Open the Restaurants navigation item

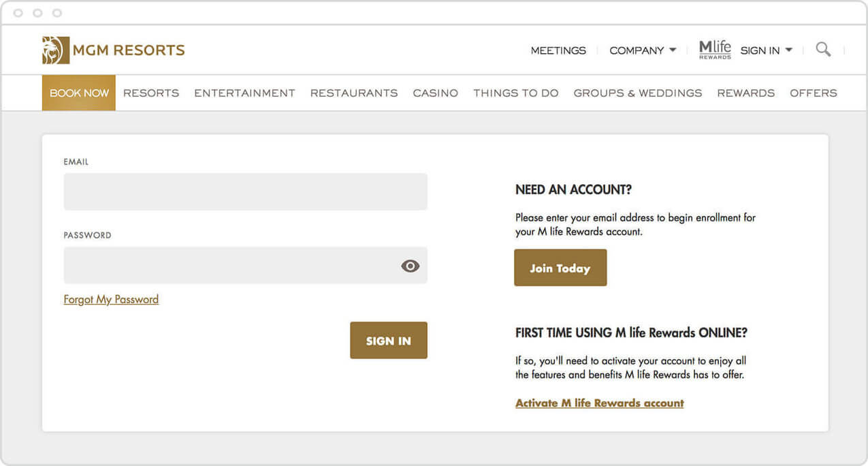click(354, 93)
